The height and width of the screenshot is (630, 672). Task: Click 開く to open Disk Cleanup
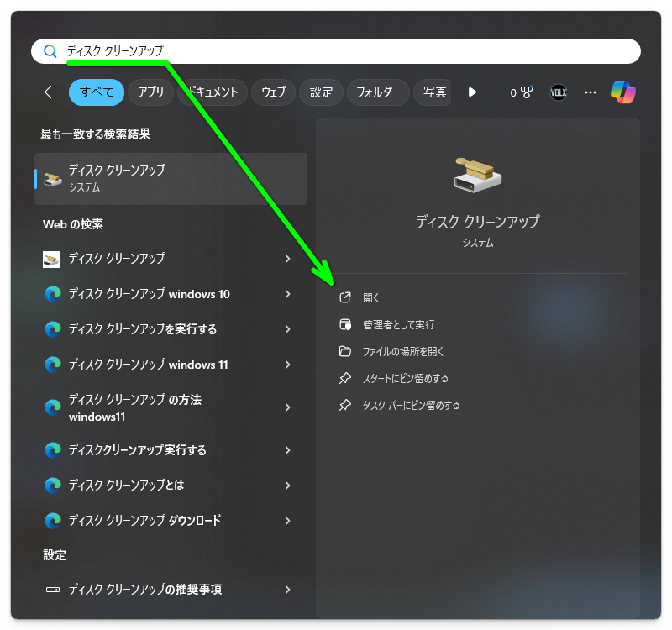(370, 298)
